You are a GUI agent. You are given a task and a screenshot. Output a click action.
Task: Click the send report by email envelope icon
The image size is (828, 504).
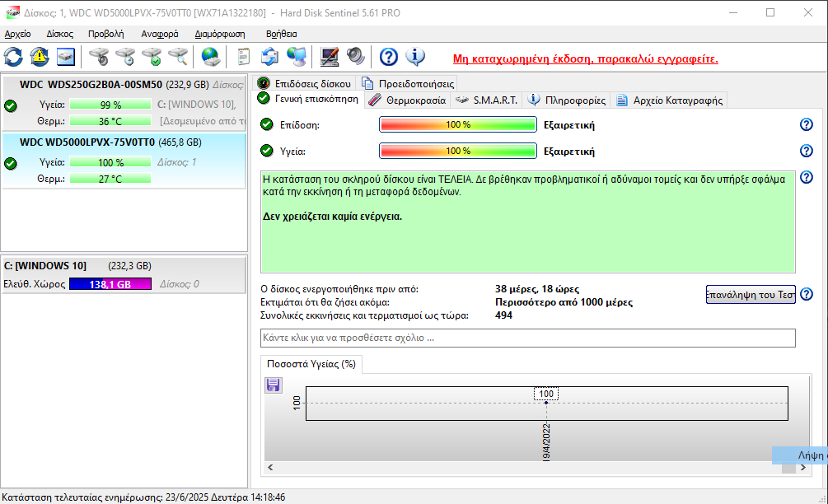270,57
